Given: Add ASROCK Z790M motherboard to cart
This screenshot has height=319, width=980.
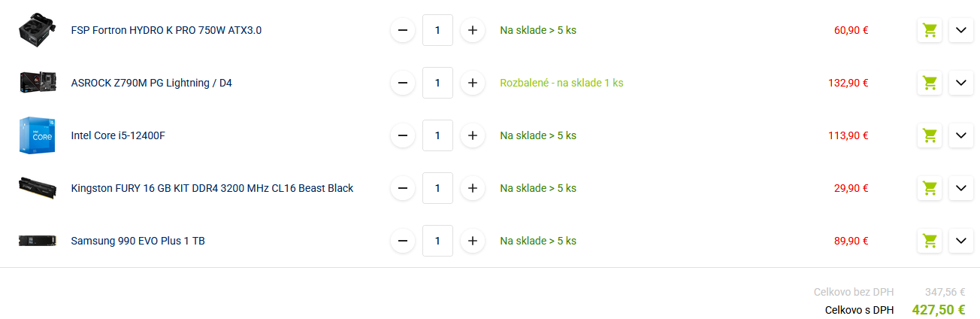Looking at the screenshot, I should click(930, 83).
